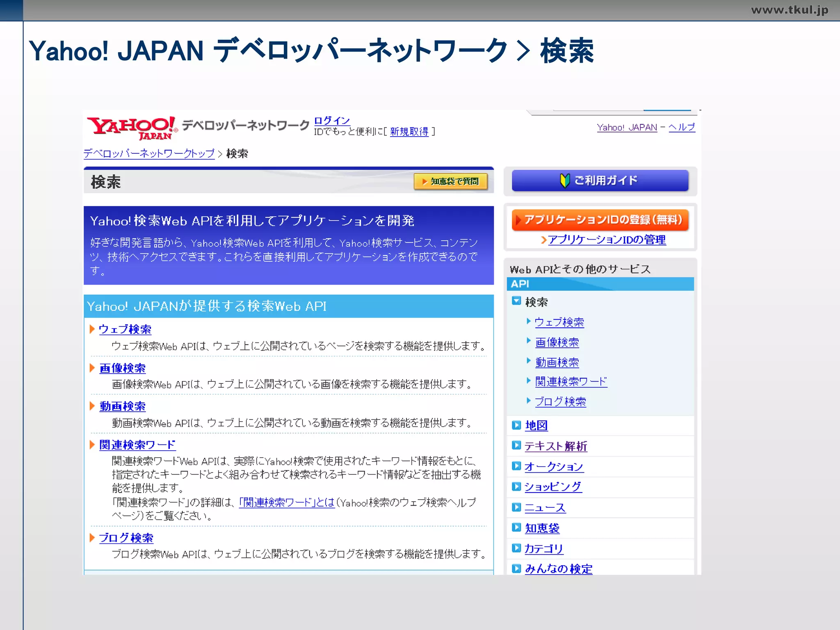The width and height of the screenshot is (840, 630).
Task: Click the 新規取得 new ID link
Action: click(409, 132)
